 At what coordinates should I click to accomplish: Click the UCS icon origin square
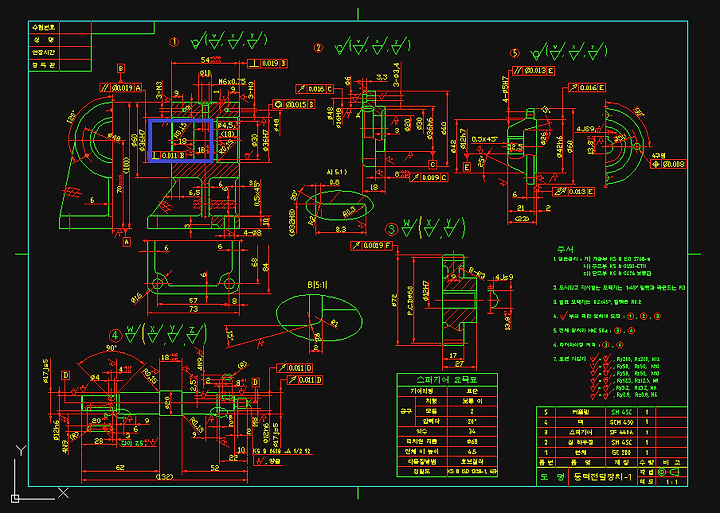[15, 498]
